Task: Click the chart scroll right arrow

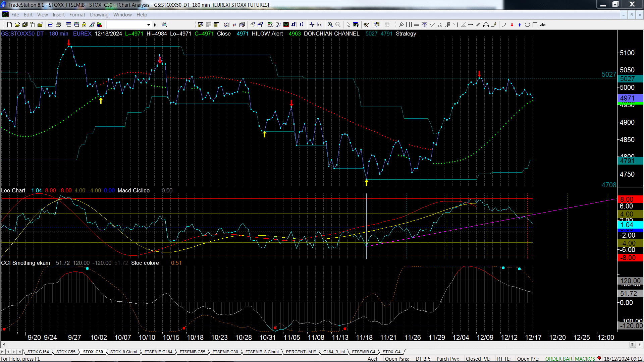Action: [640, 345]
